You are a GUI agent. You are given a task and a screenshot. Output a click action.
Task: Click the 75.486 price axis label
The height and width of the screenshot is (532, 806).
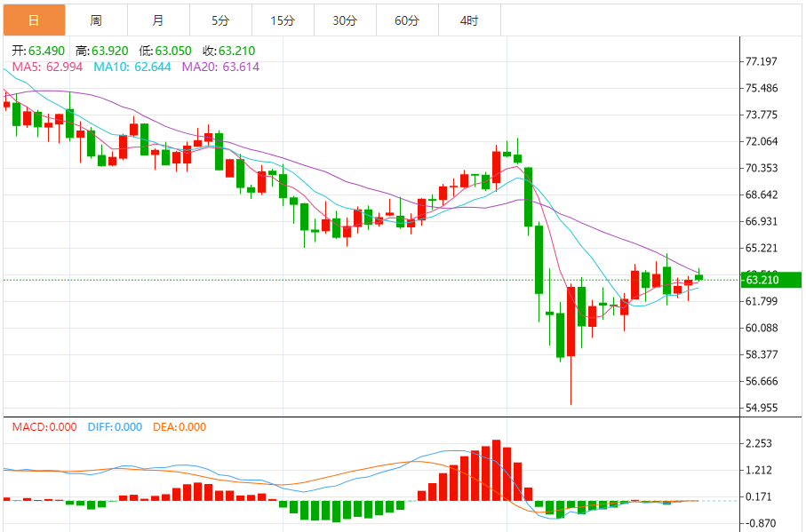click(x=762, y=88)
